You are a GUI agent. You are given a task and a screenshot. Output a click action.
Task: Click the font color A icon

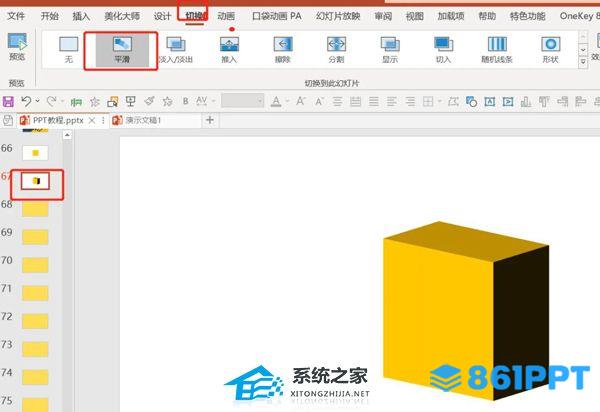click(x=276, y=101)
